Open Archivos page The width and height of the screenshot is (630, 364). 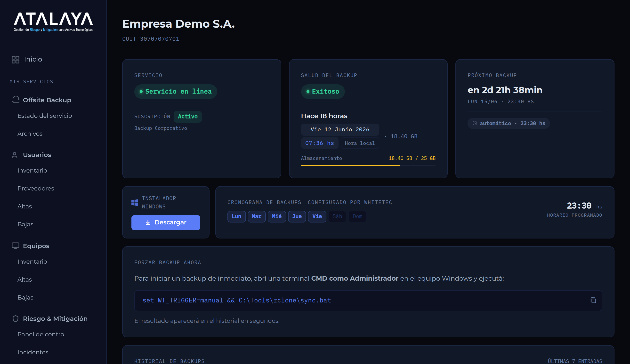[x=30, y=134]
